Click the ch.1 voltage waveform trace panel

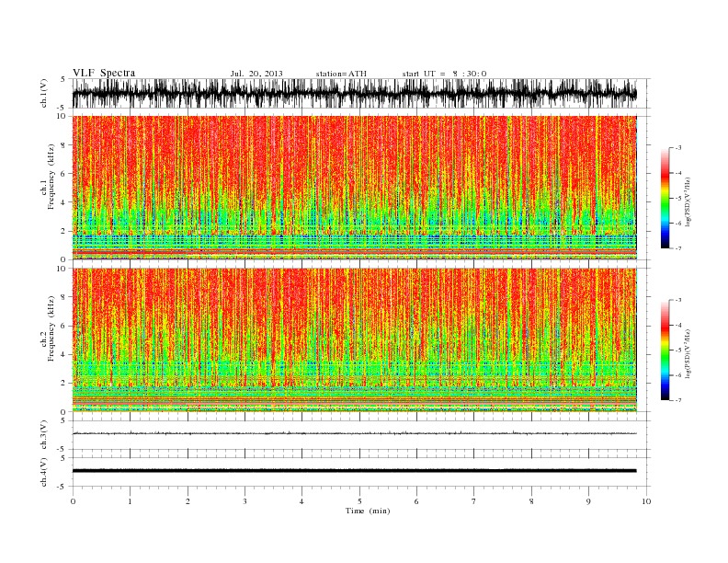(x=361, y=93)
